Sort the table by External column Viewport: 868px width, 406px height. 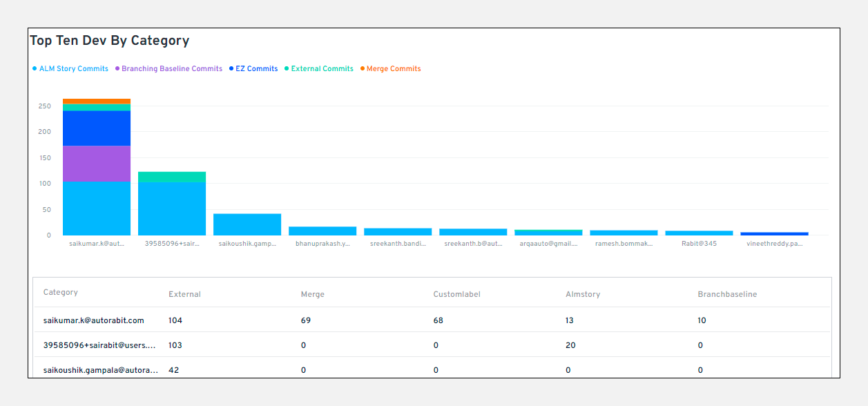[x=184, y=294]
